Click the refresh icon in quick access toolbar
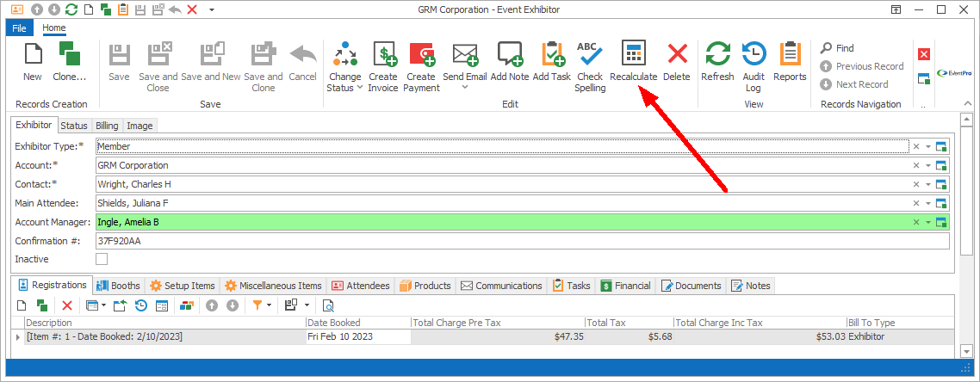This screenshot has width=980, height=382. (x=71, y=9)
